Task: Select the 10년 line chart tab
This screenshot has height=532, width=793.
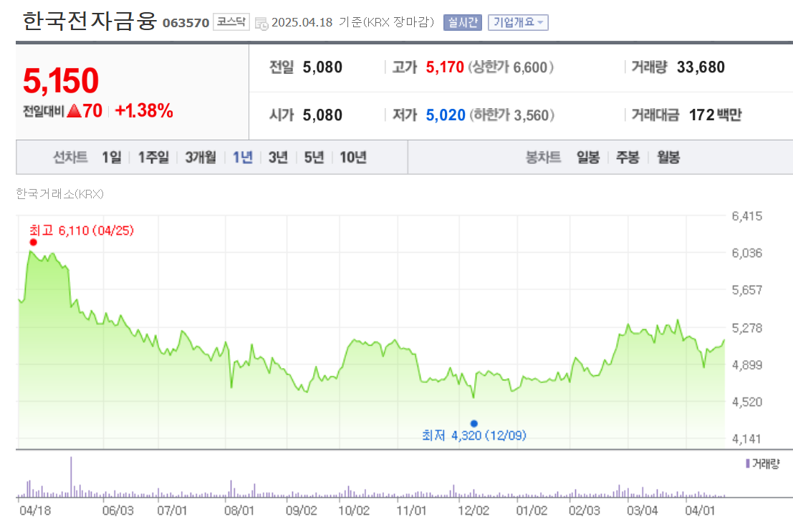Action: tap(352, 158)
